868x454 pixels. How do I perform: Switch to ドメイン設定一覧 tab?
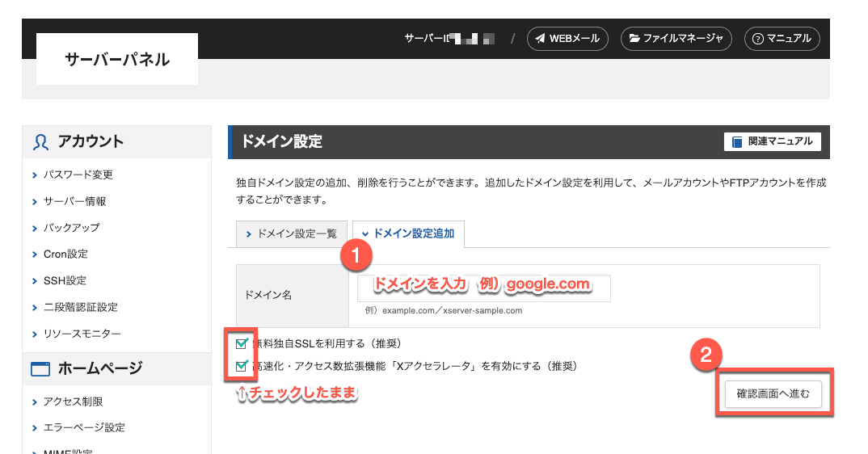coord(291,233)
